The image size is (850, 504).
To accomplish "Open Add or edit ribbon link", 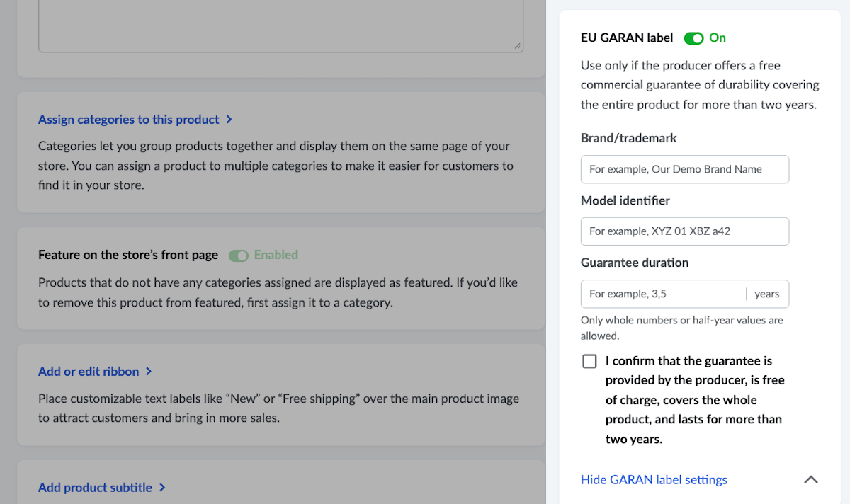I will tap(88, 372).
